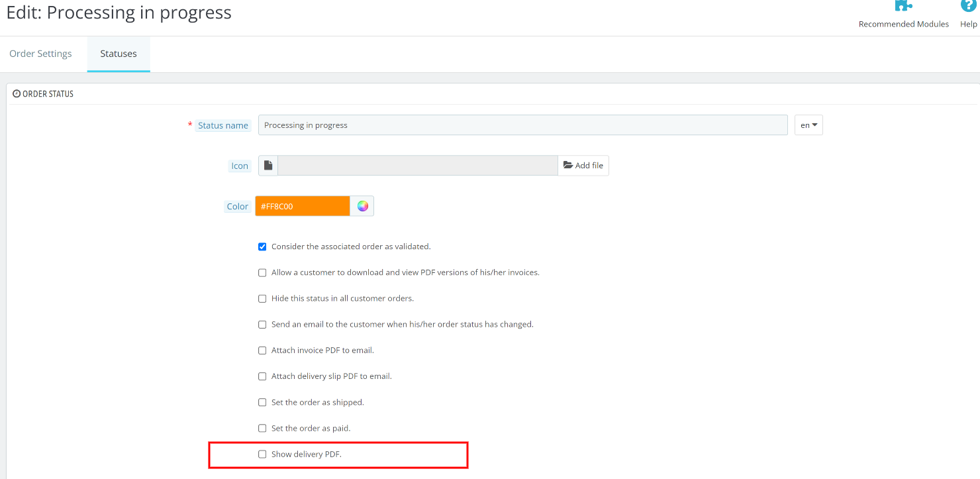
Task: Click the Add file button
Action: (x=583, y=166)
